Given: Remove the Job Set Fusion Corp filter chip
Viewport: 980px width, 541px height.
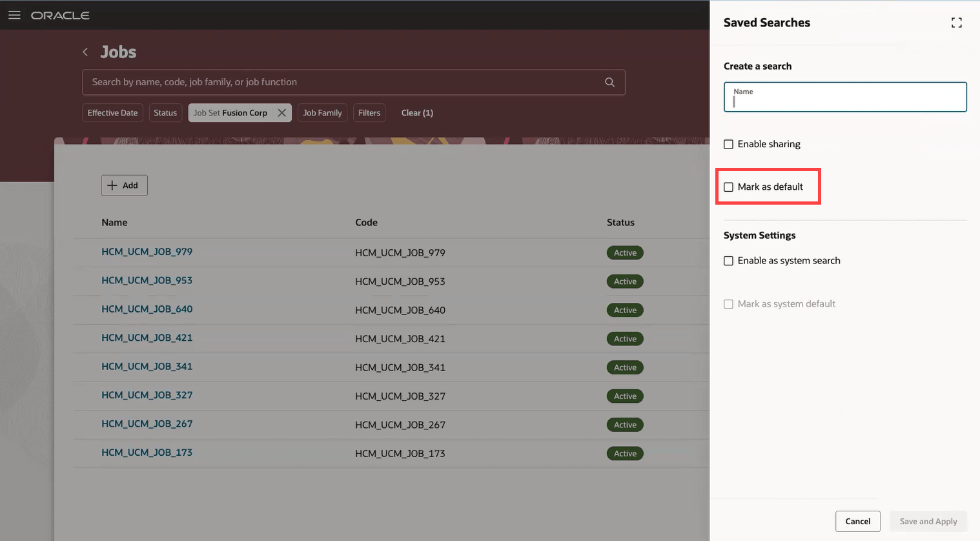Looking at the screenshot, I should [282, 112].
